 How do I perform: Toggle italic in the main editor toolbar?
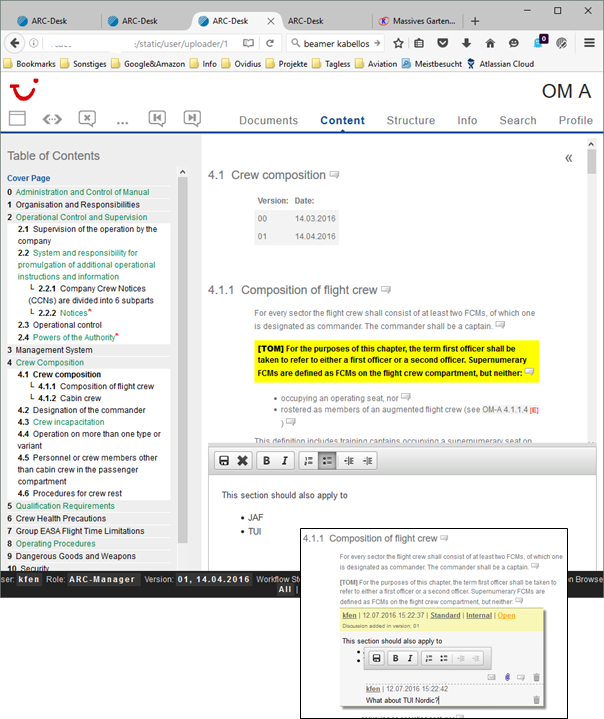[x=284, y=461]
